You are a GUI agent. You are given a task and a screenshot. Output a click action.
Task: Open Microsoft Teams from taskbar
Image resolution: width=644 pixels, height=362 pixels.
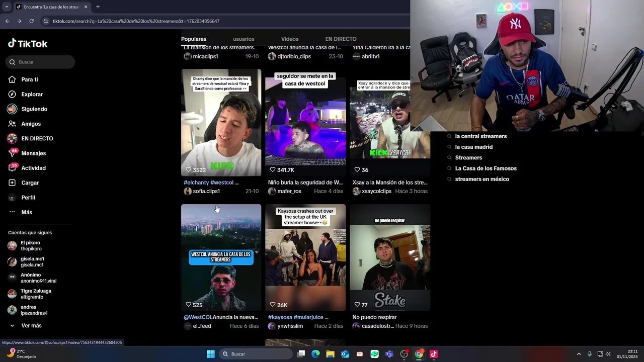(389, 354)
